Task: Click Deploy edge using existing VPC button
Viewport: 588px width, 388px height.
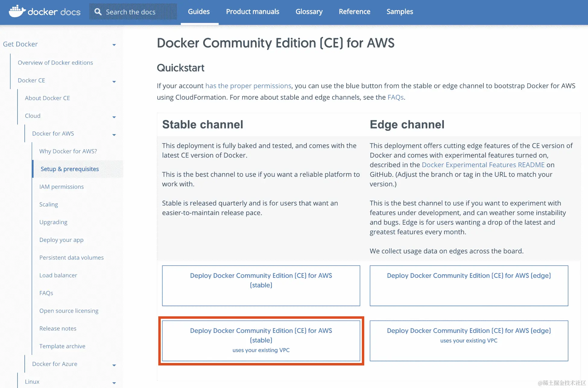Action: (469, 340)
